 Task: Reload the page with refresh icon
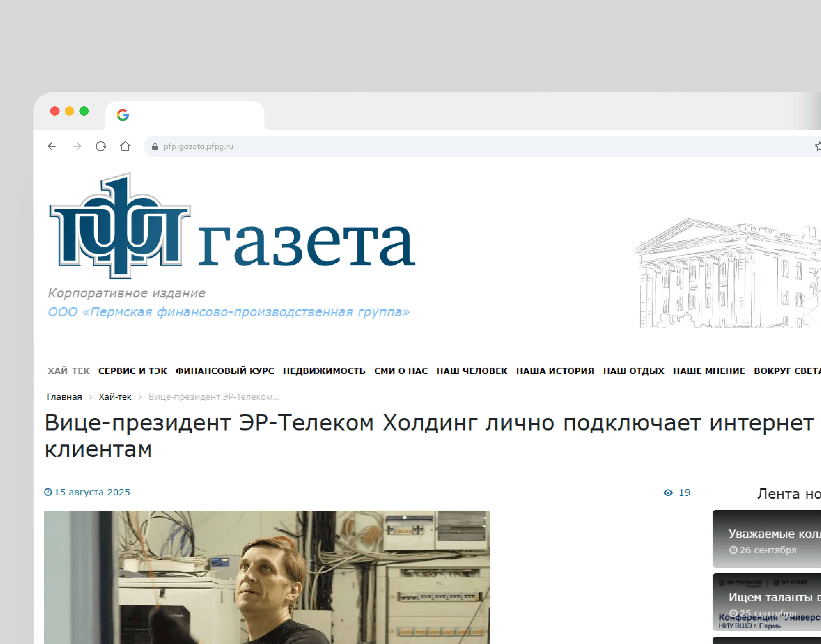(x=101, y=146)
